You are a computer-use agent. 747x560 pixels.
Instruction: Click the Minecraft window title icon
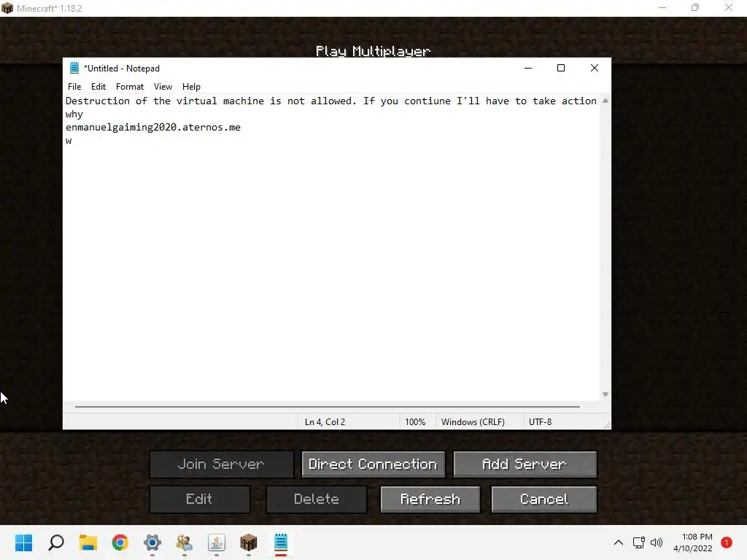click(x=7, y=8)
